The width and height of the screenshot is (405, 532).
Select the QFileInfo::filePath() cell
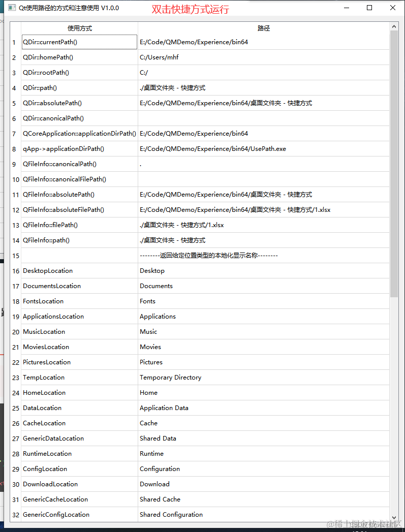point(79,225)
